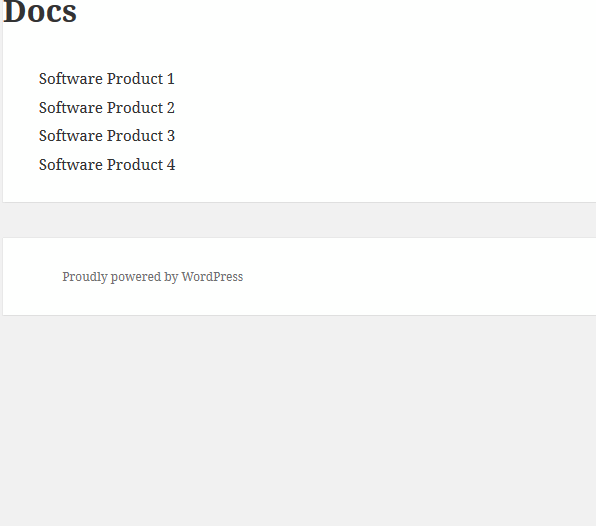Open the Software Product 2 link

click(x=107, y=108)
